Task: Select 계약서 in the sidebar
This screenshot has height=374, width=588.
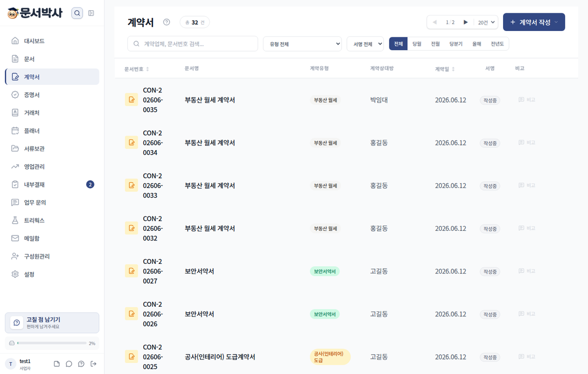Action: (x=52, y=77)
